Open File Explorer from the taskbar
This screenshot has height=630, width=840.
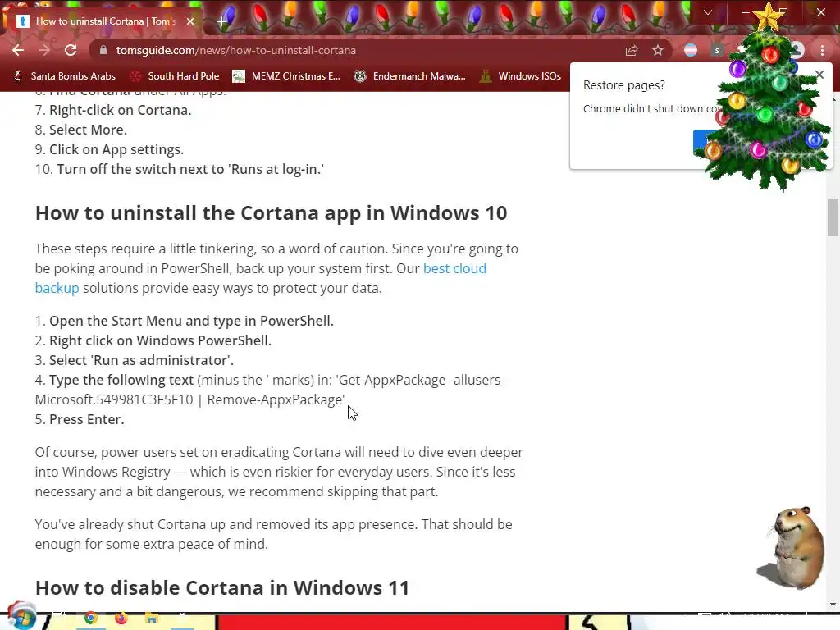(x=152, y=619)
